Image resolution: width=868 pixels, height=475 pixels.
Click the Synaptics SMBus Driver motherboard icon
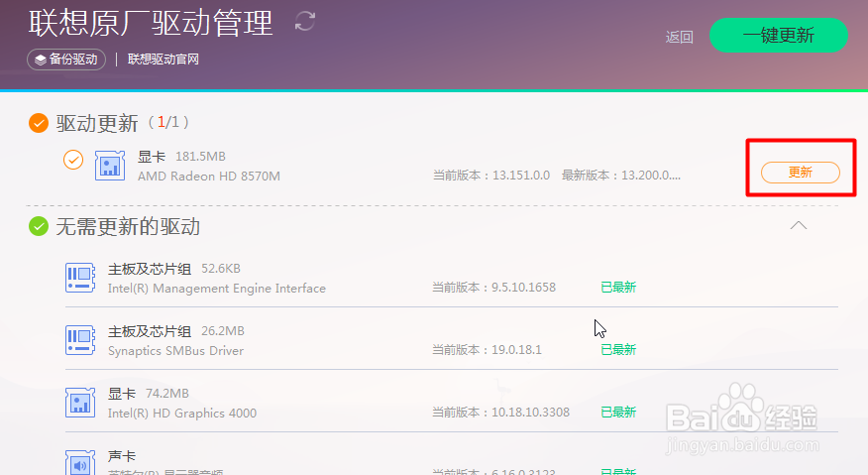(80, 340)
